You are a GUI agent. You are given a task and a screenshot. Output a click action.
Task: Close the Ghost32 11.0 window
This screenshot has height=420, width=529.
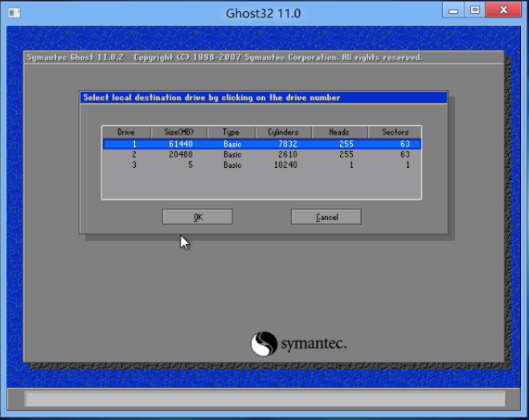(503, 10)
